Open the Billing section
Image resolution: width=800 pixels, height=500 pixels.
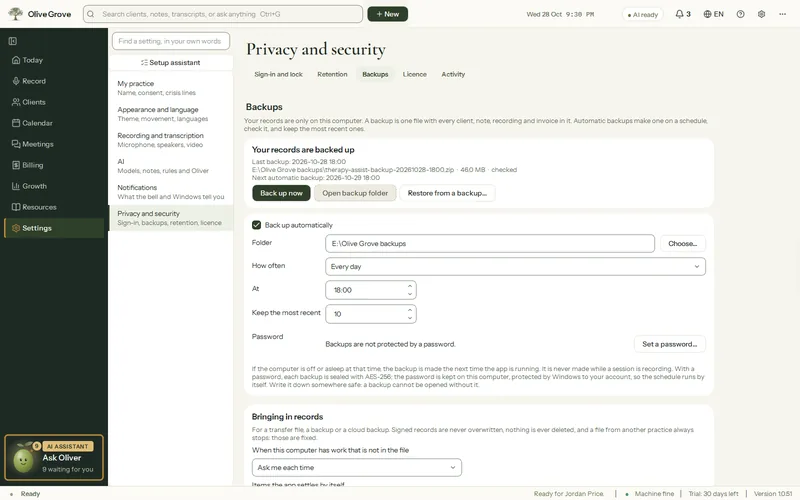tap(54, 165)
